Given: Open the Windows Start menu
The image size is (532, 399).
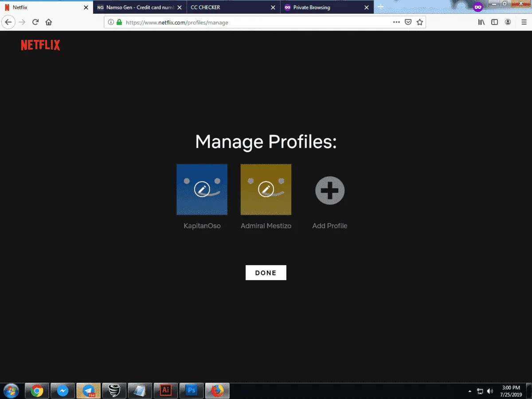Looking at the screenshot, I should (x=11, y=391).
